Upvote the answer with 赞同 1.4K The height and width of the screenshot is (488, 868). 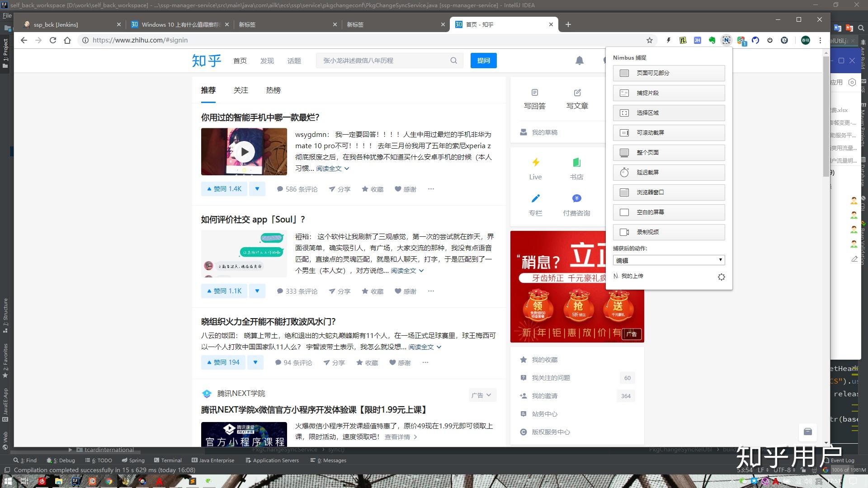point(224,189)
